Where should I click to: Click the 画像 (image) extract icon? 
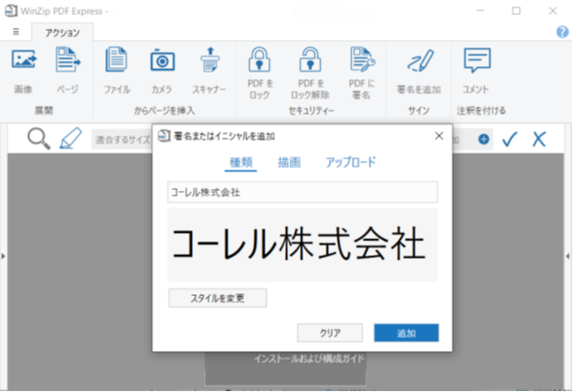23,61
